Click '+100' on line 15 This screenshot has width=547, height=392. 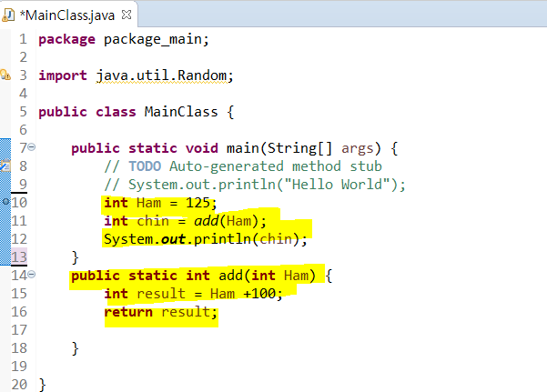click(259, 294)
